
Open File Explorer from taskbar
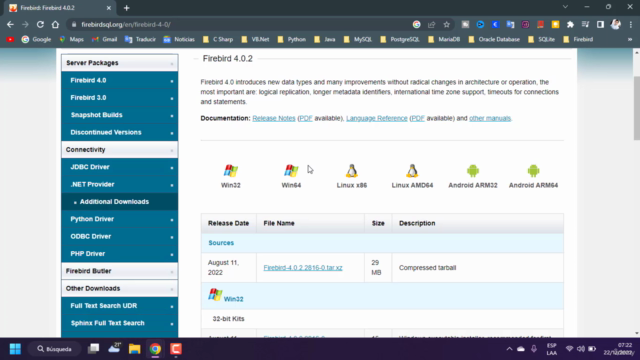click(x=134, y=349)
